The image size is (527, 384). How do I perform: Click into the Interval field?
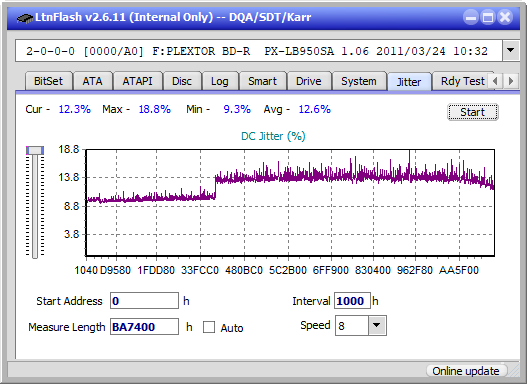pyautogui.click(x=352, y=301)
